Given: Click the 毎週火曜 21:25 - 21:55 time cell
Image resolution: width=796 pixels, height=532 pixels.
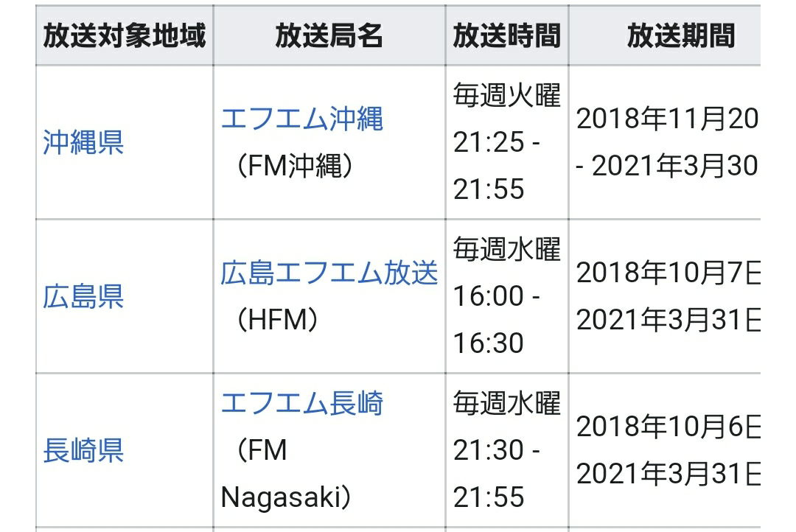Looking at the screenshot, I should point(506,142).
